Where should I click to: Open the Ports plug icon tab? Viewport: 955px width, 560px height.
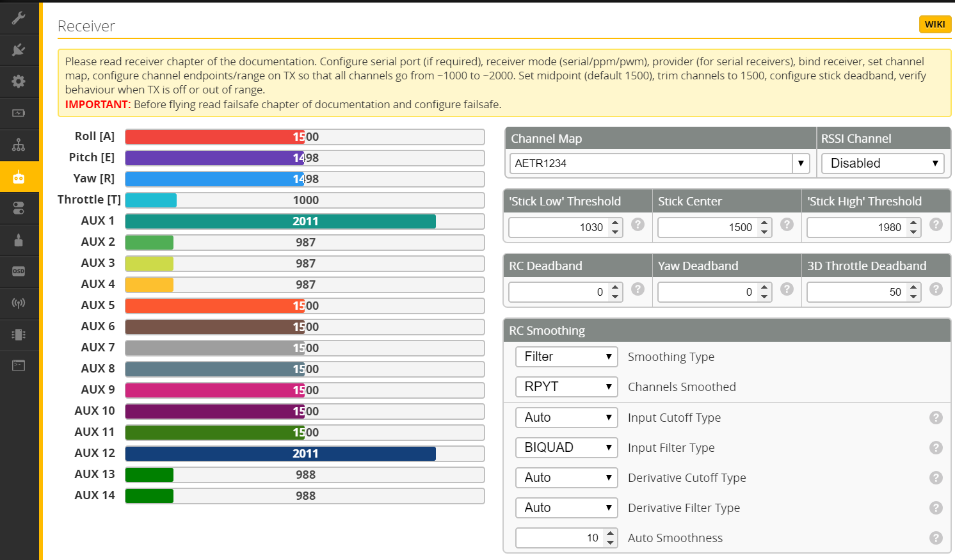[19, 50]
